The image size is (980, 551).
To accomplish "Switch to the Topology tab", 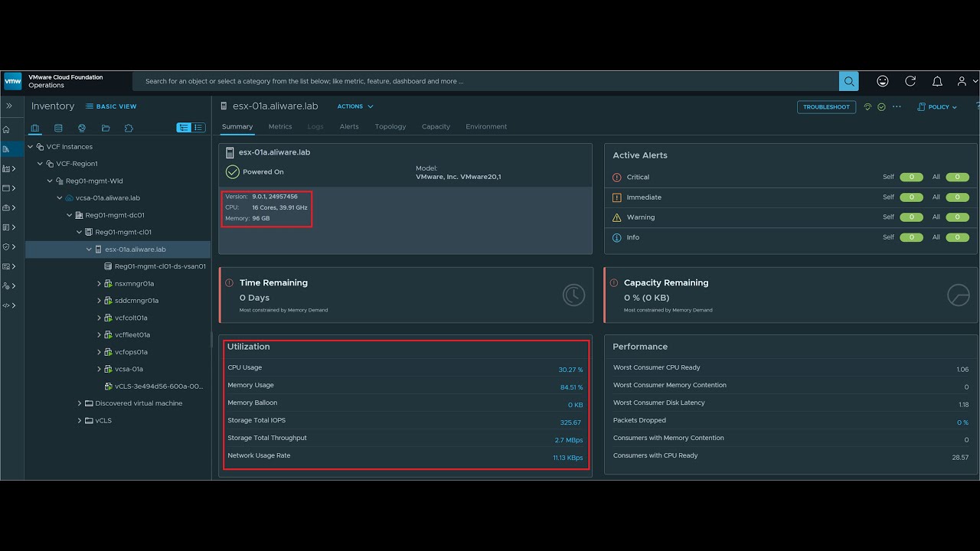I will [390, 126].
